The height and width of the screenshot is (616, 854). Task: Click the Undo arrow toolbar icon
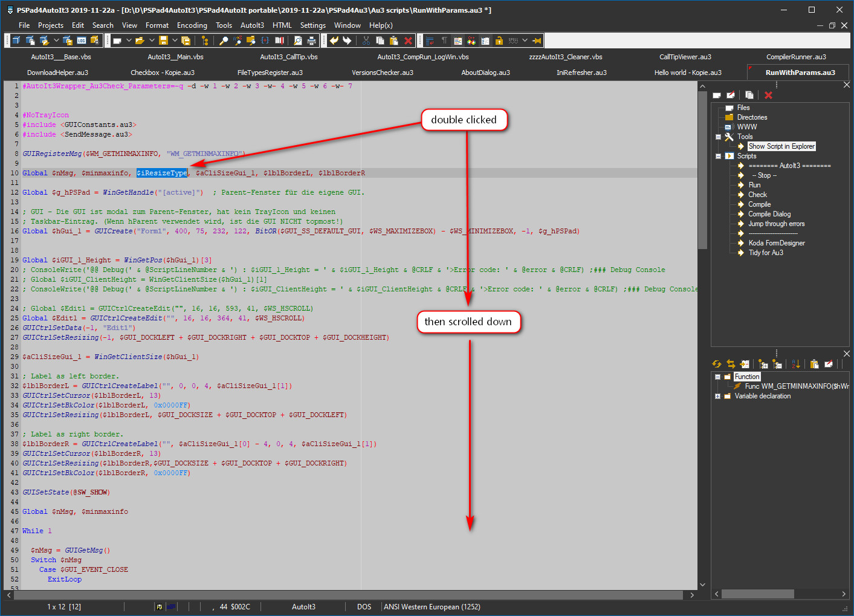334,41
